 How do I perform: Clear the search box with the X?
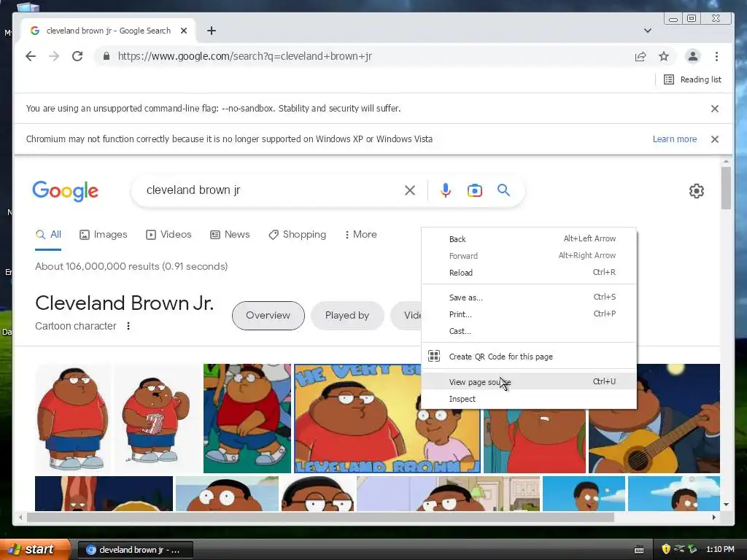click(x=410, y=190)
